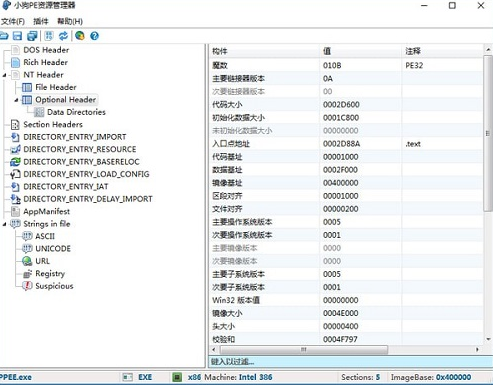Click the 键入以过滤 filter field
This screenshot has width=493, height=387.
point(350,362)
